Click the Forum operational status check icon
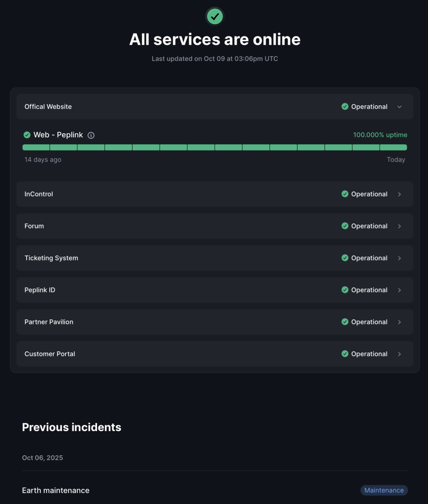The height and width of the screenshot is (504, 428). tap(345, 226)
